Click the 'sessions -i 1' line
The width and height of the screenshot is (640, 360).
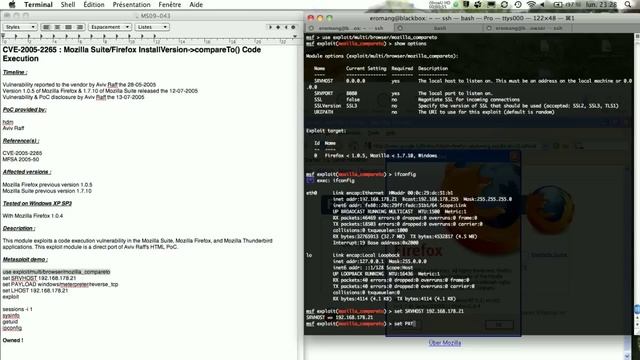(x=17, y=309)
